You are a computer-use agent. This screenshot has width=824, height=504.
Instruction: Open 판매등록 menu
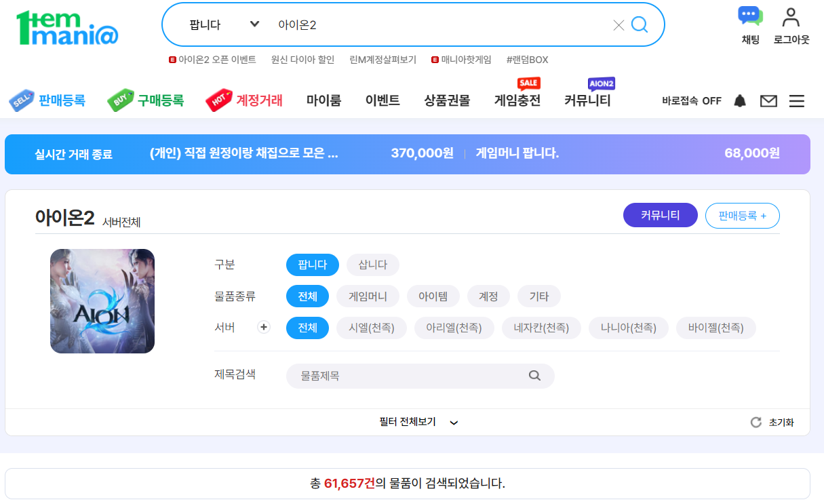(47, 100)
